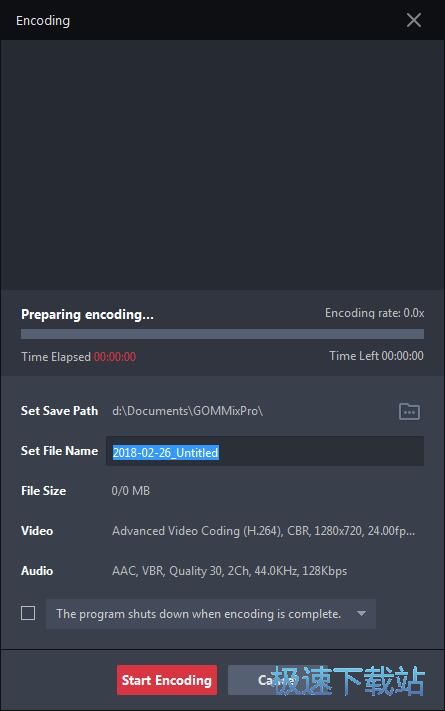Click the 'Set Save Path' label
The height and width of the screenshot is (711, 445).
pos(59,411)
